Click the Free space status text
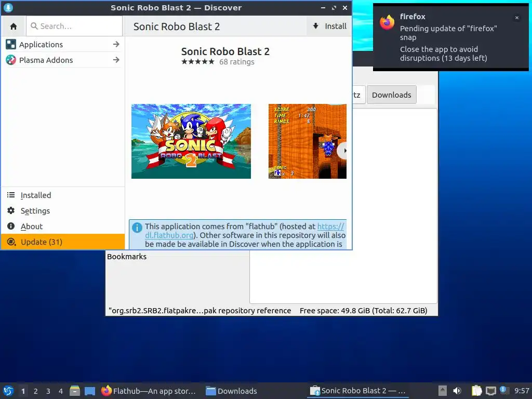 click(363, 311)
